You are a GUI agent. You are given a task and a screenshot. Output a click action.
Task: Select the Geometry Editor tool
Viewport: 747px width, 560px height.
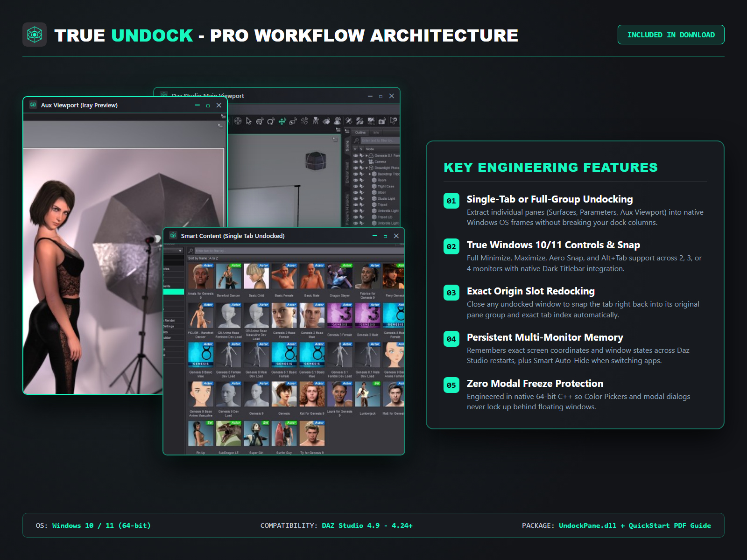click(x=371, y=121)
